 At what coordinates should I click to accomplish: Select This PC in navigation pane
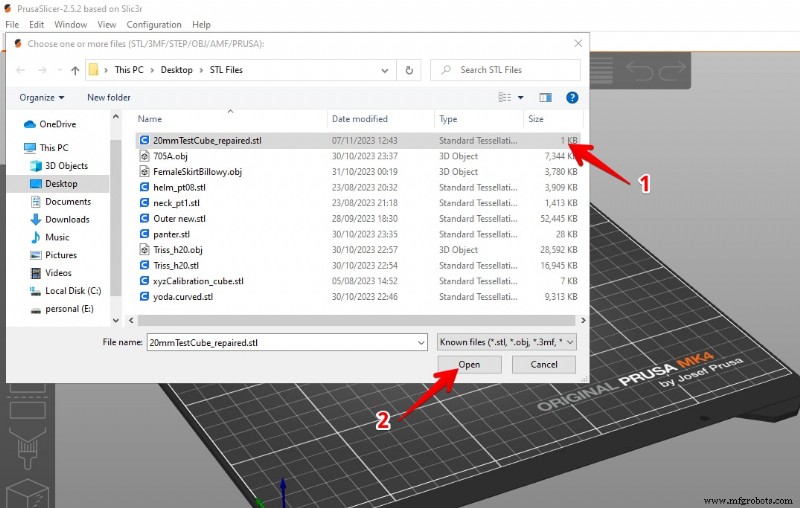[46, 147]
